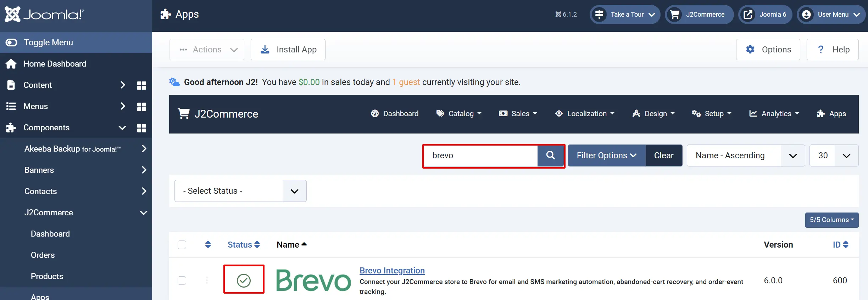Collapse the J2Commerce sidebar submenu
Screen dimensions: 868x300
(x=144, y=213)
